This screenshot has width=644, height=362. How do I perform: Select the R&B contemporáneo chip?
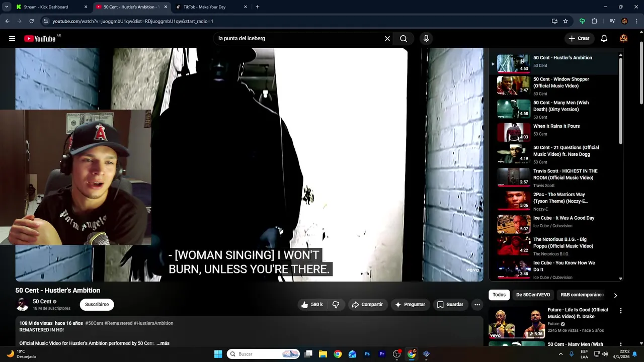coord(582,295)
